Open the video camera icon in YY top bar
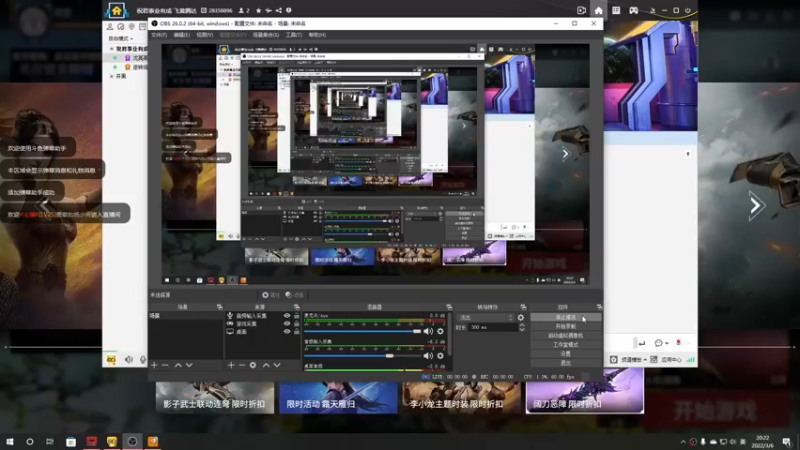Viewport: 800px width, 450px height. click(581, 10)
